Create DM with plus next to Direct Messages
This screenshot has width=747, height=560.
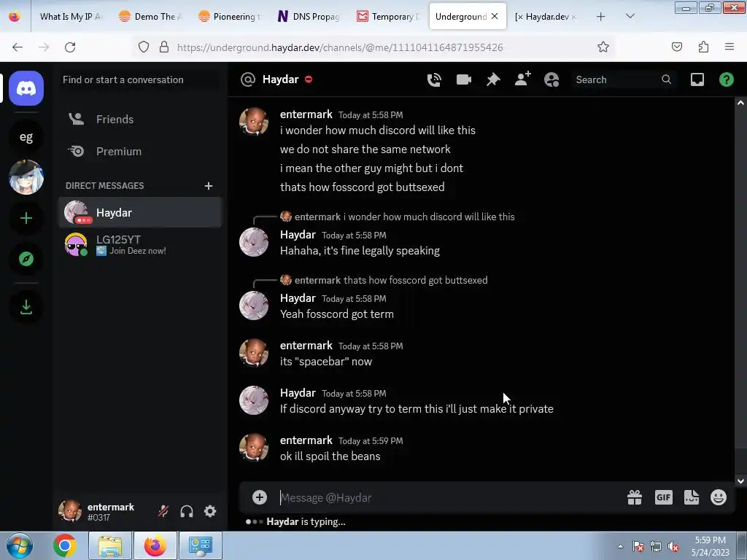(208, 186)
